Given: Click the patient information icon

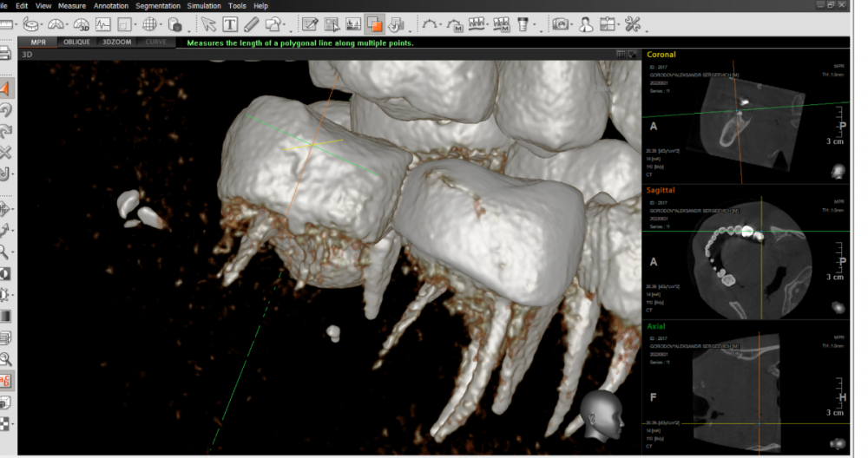Looking at the screenshot, I should click(586, 23).
